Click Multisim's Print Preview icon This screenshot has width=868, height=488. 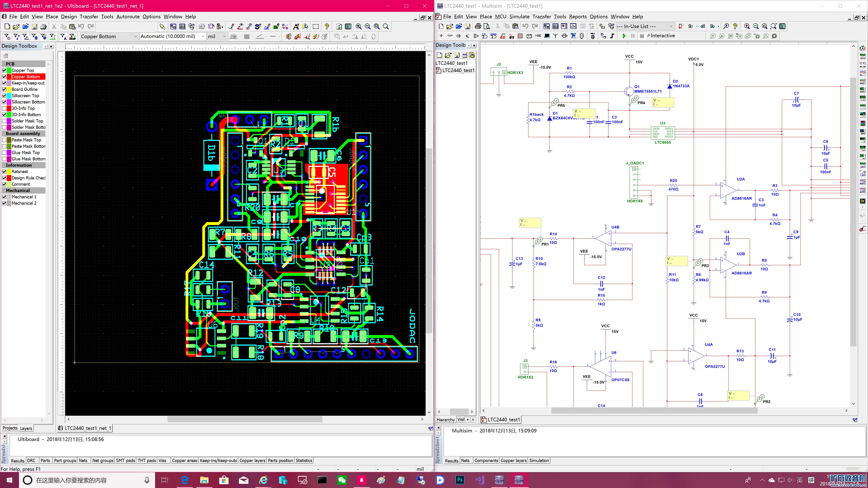point(487,26)
